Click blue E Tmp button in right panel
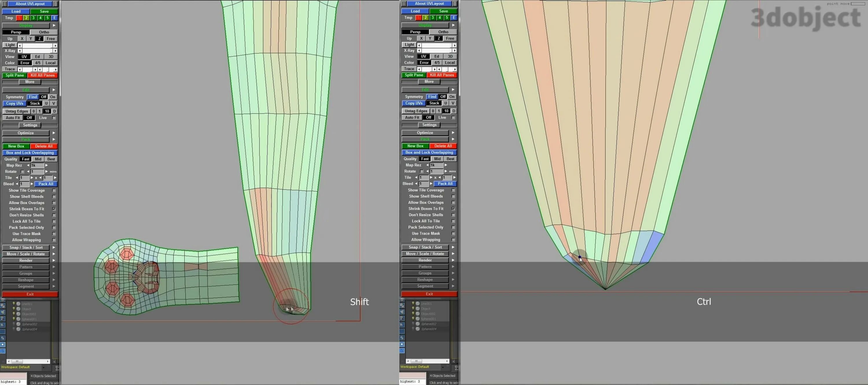868x385 pixels. tap(454, 18)
